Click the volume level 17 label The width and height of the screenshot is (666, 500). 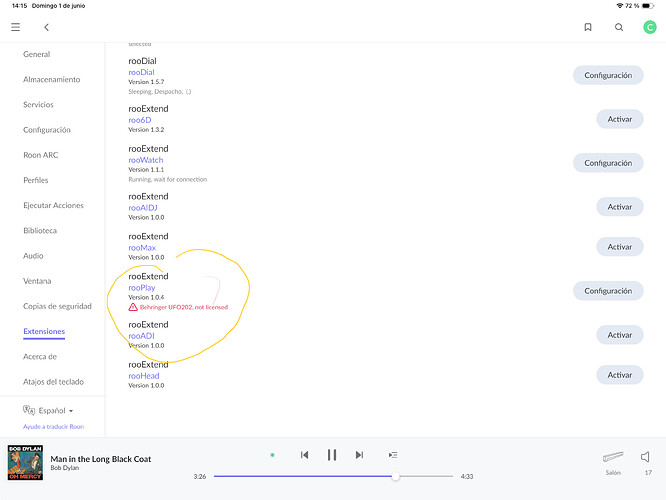tap(648, 472)
